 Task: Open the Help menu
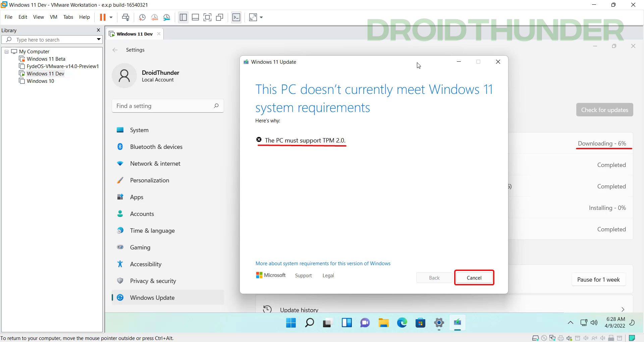tap(85, 17)
